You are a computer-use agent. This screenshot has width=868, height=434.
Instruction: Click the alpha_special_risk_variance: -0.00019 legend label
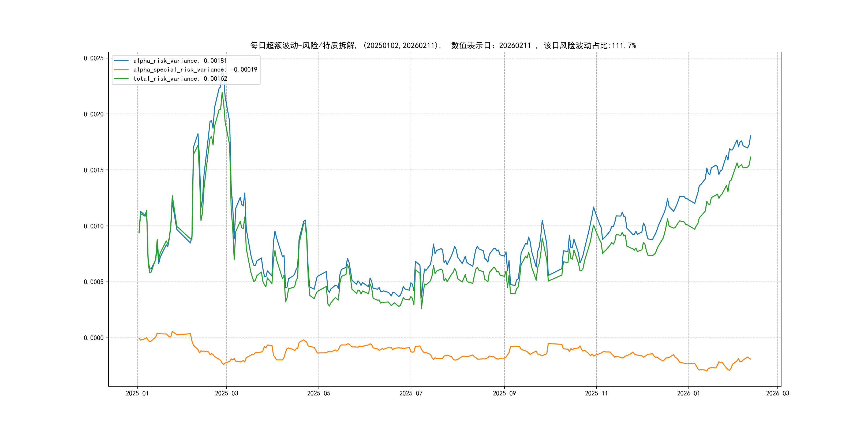(x=195, y=69)
